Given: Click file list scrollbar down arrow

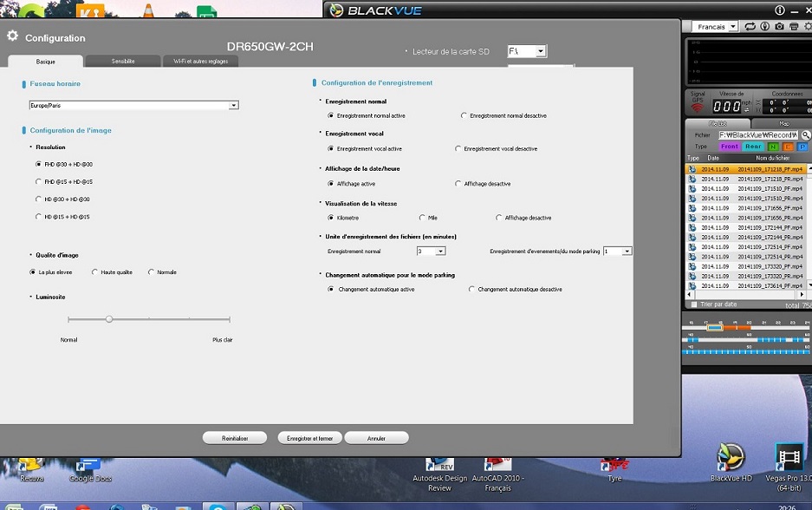Looking at the screenshot, I should 809,285.
